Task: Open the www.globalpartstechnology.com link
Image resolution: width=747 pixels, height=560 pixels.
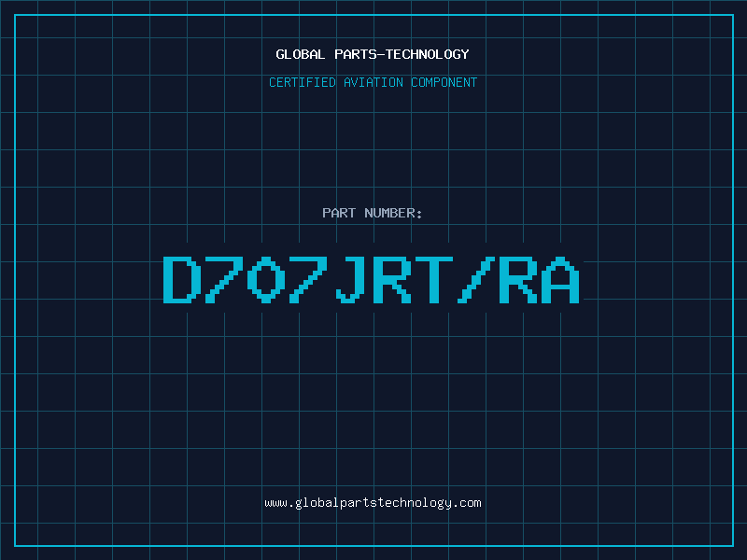Action: click(373, 503)
